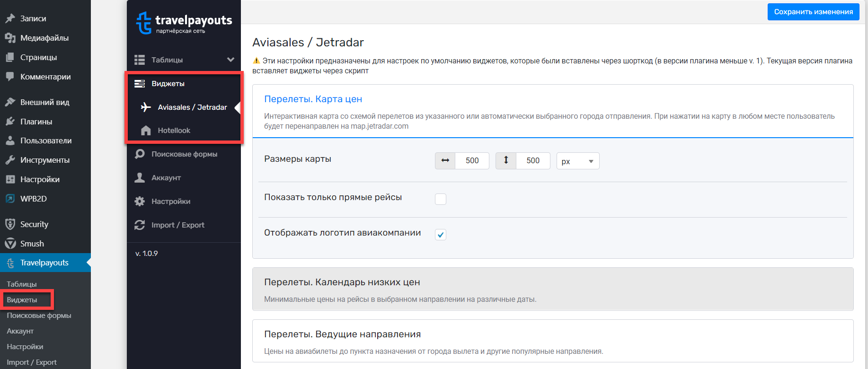Screen dimensions: 868x369
Task: Open Комментарии in WordPress menu
Action: click(x=45, y=77)
